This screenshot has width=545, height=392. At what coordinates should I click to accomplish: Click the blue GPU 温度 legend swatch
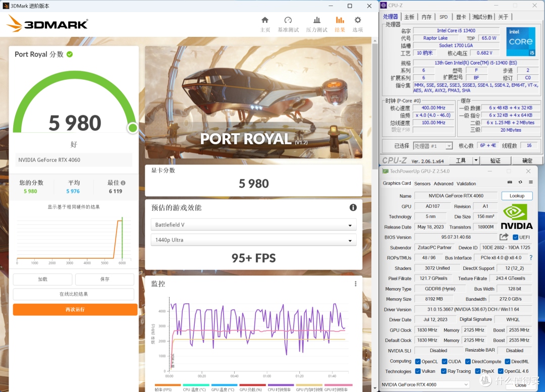224,385
